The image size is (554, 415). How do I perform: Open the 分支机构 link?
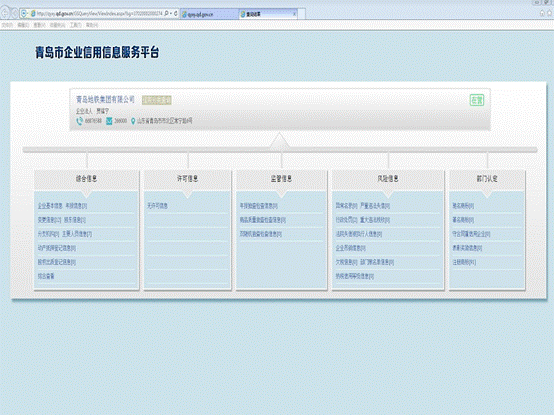48,234
